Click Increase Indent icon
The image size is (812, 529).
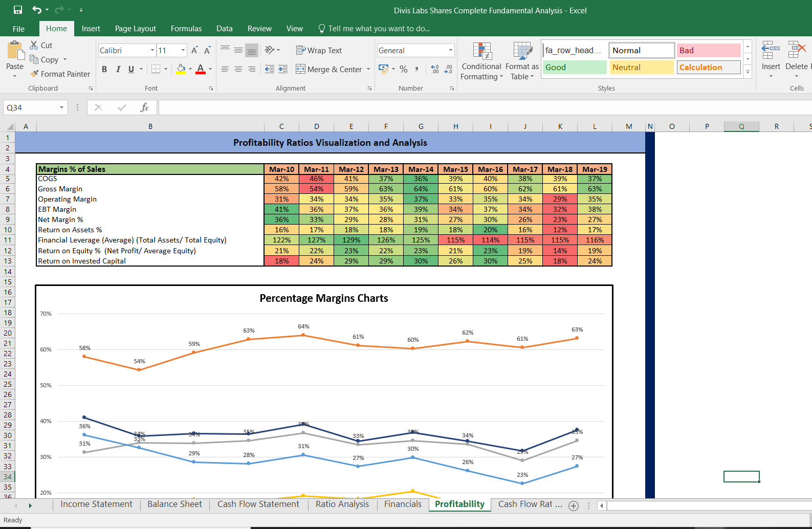click(x=283, y=69)
